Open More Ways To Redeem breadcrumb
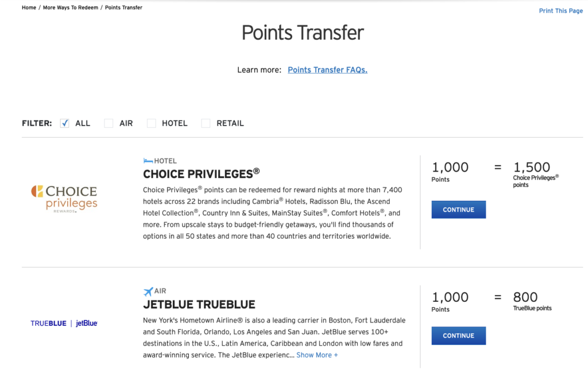The width and height of the screenshot is (588, 373). click(x=71, y=7)
